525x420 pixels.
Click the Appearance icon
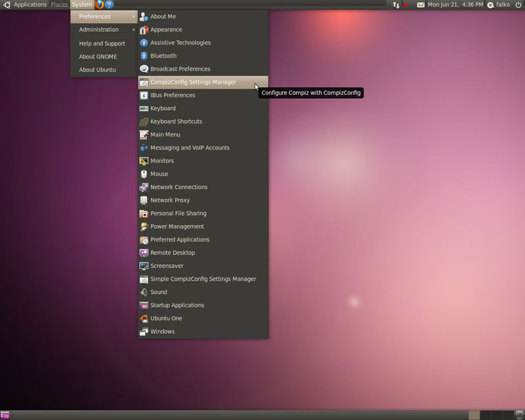[144, 30]
